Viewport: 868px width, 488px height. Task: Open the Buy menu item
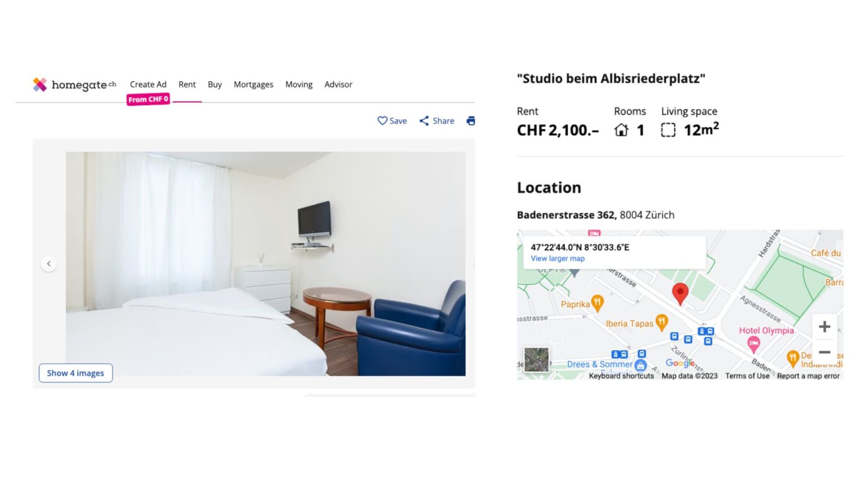(x=215, y=85)
